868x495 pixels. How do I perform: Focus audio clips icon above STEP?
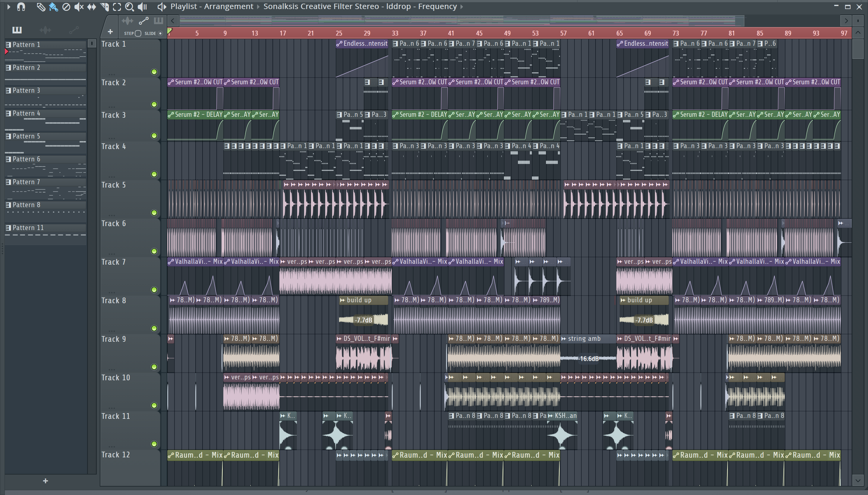click(x=127, y=21)
